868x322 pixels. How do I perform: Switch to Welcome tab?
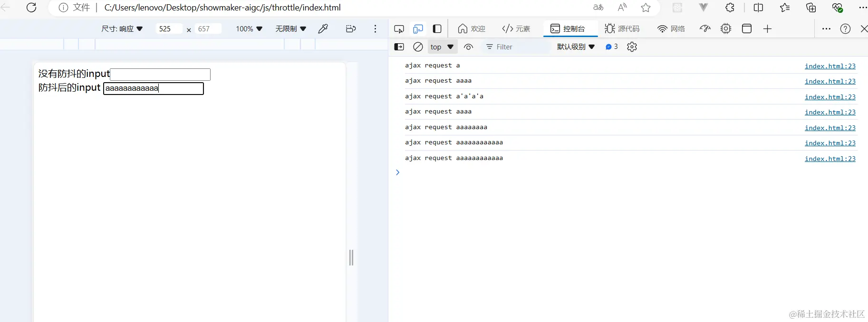[472, 29]
